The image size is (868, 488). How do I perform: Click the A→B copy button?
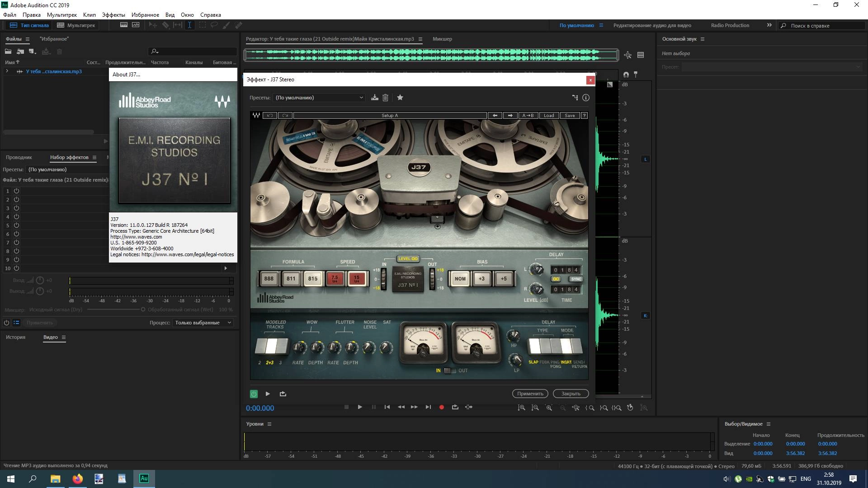point(528,116)
